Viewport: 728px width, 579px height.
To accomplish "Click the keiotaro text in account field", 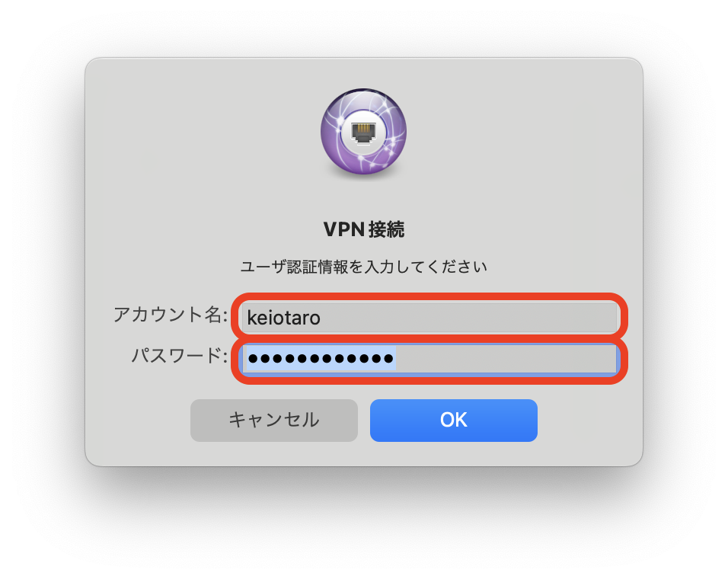I will [x=284, y=318].
